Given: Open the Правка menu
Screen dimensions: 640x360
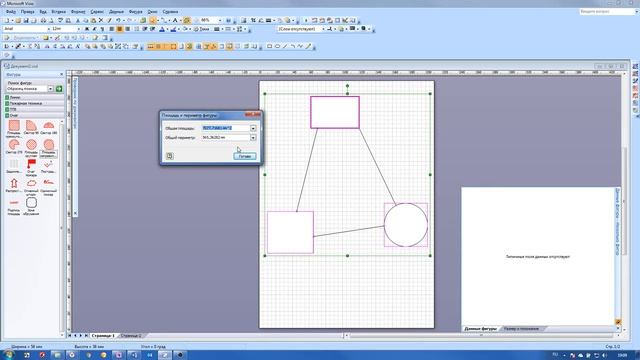Looking at the screenshot, I should pyautogui.click(x=27, y=12).
